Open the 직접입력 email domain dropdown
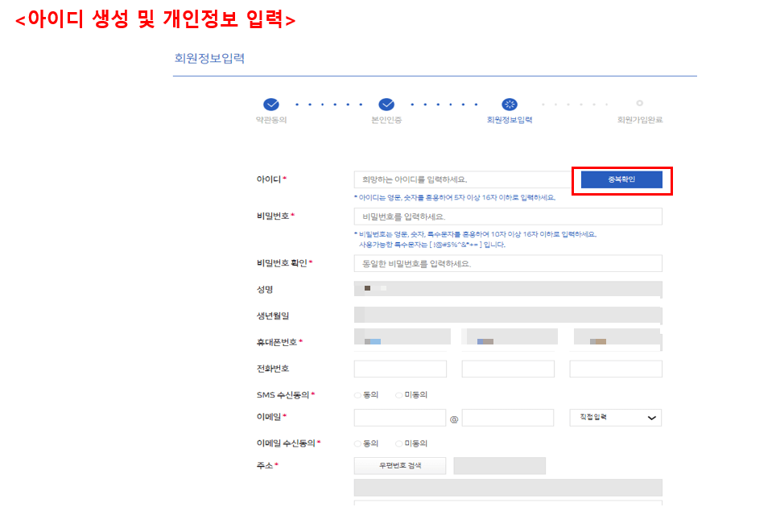776x532 pixels. [614, 417]
